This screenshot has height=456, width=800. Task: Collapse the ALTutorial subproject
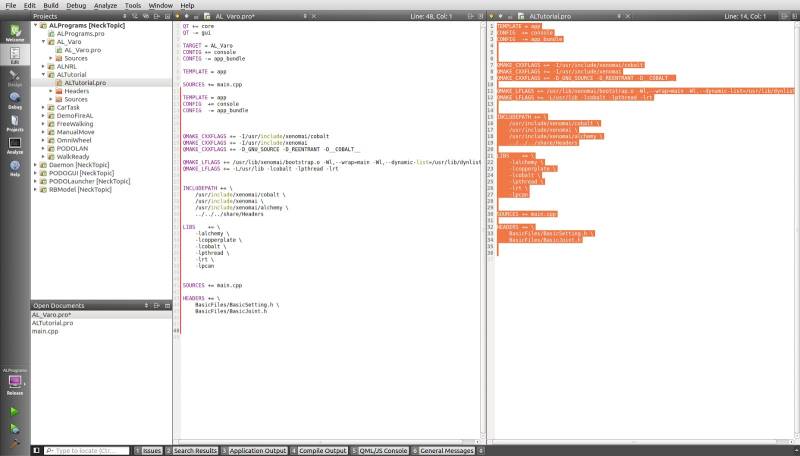coord(43,74)
